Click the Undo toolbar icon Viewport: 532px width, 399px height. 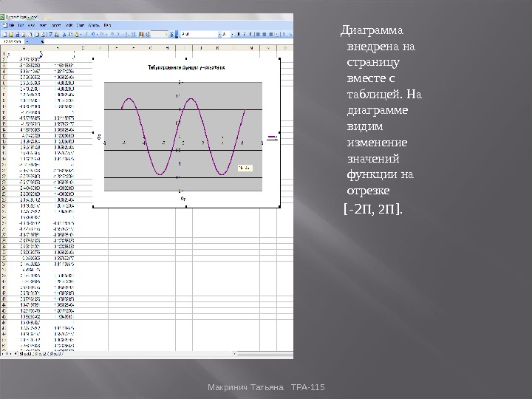(x=93, y=34)
